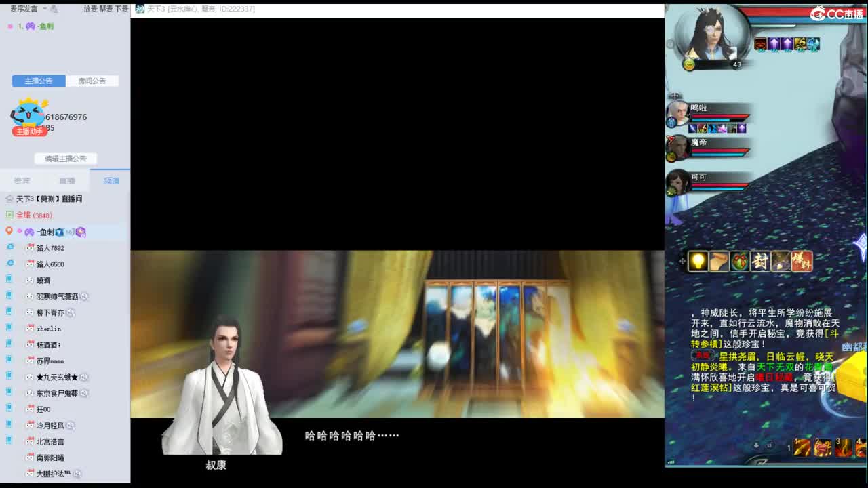Click the second skill slot on the hotbar
The height and width of the screenshot is (488, 868).
pyautogui.click(x=823, y=447)
